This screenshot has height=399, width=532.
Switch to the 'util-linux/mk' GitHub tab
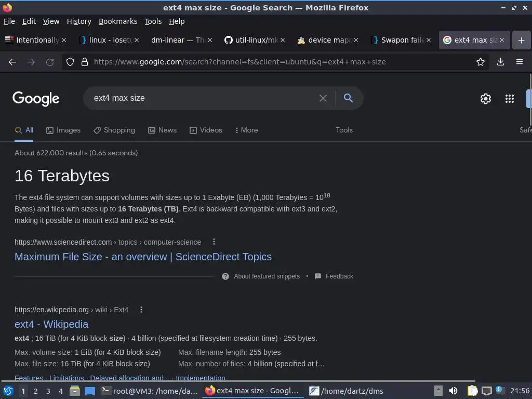[254, 40]
